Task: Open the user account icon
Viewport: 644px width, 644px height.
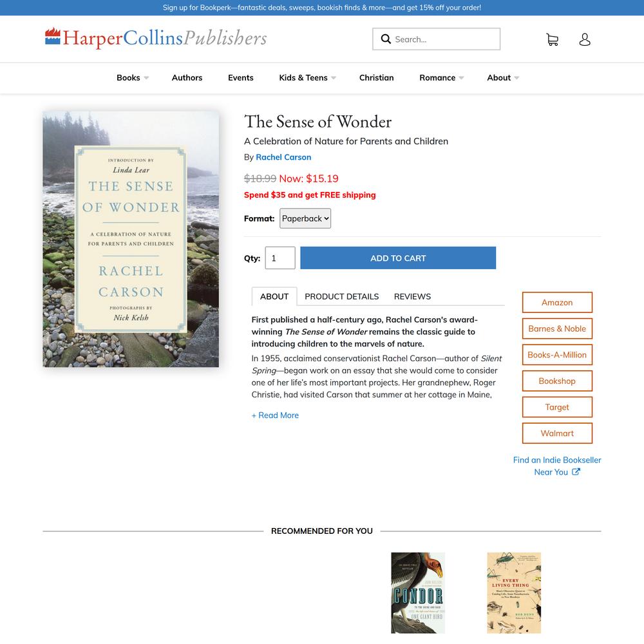Action: click(585, 39)
